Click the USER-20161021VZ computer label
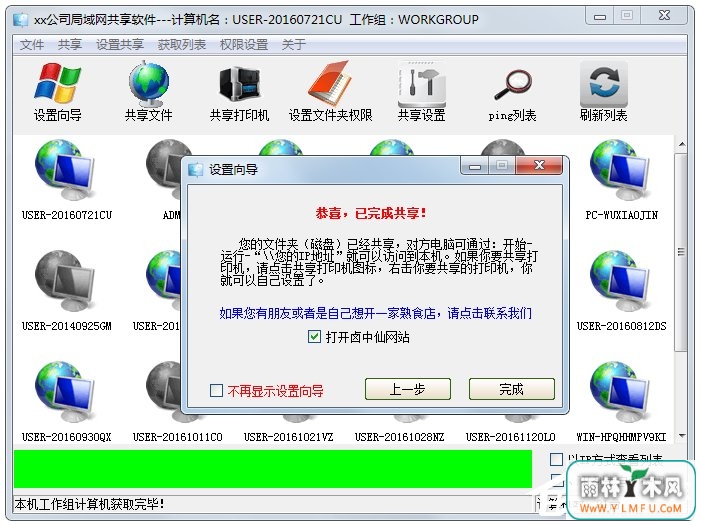This screenshot has width=701, height=525. pos(288,437)
